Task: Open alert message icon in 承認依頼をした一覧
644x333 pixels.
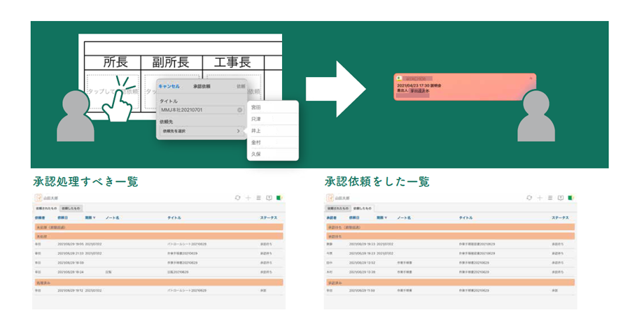Action: (561, 198)
